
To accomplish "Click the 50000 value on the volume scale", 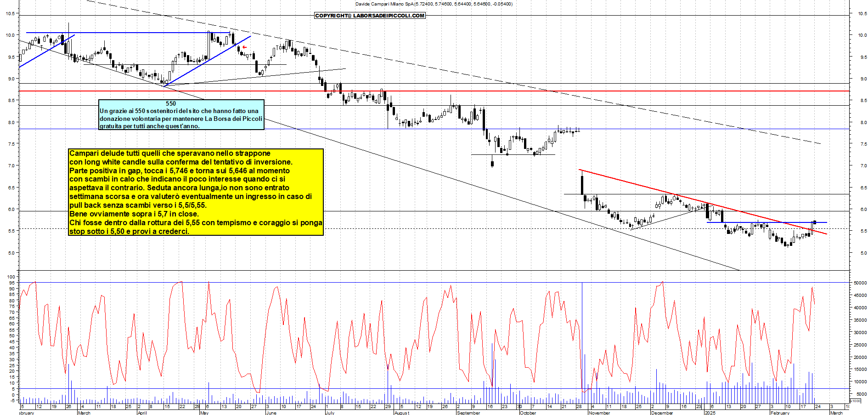I will point(860,283).
